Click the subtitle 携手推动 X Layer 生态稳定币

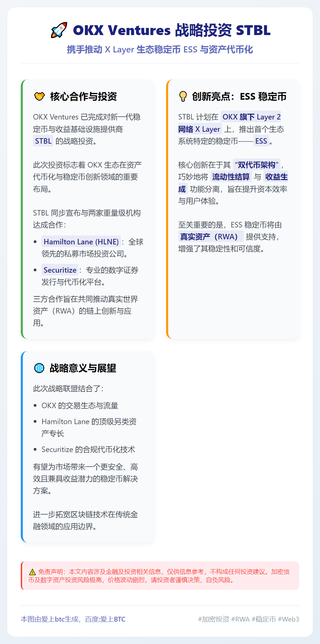pos(124,49)
